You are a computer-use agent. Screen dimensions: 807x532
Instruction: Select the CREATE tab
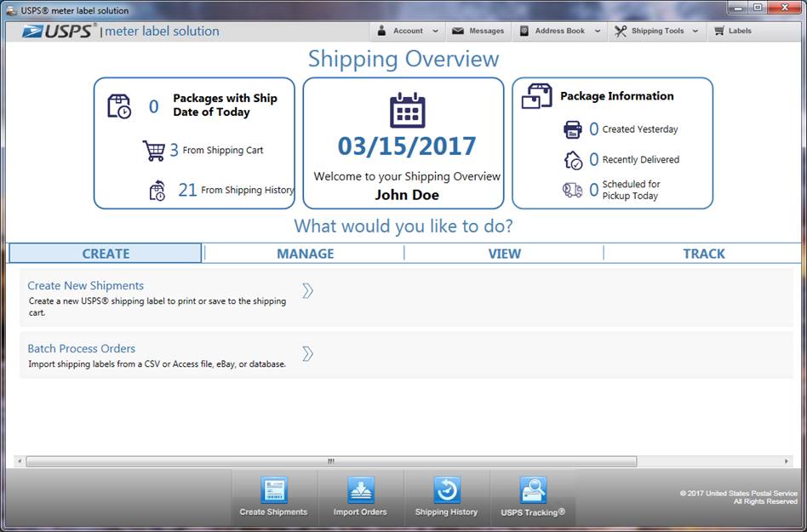point(106,253)
